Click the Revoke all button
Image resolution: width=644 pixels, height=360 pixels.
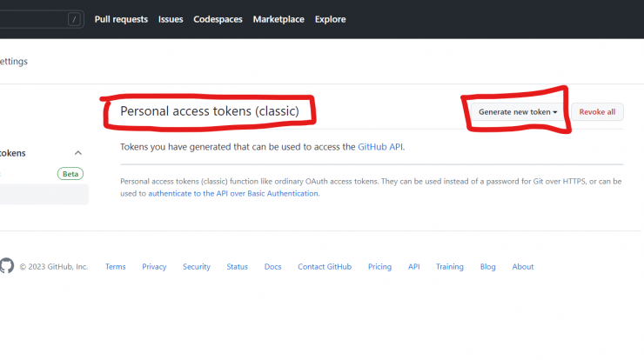[597, 111]
